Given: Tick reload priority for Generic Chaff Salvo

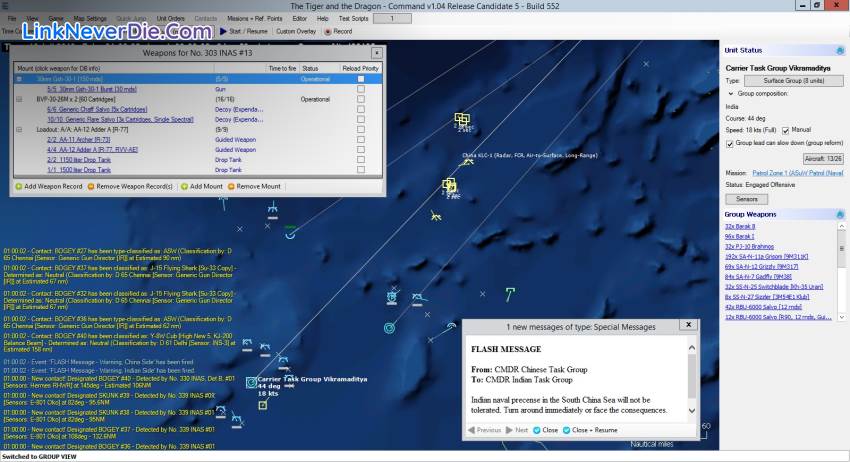Looking at the screenshot, I should (x=361, y=109).
